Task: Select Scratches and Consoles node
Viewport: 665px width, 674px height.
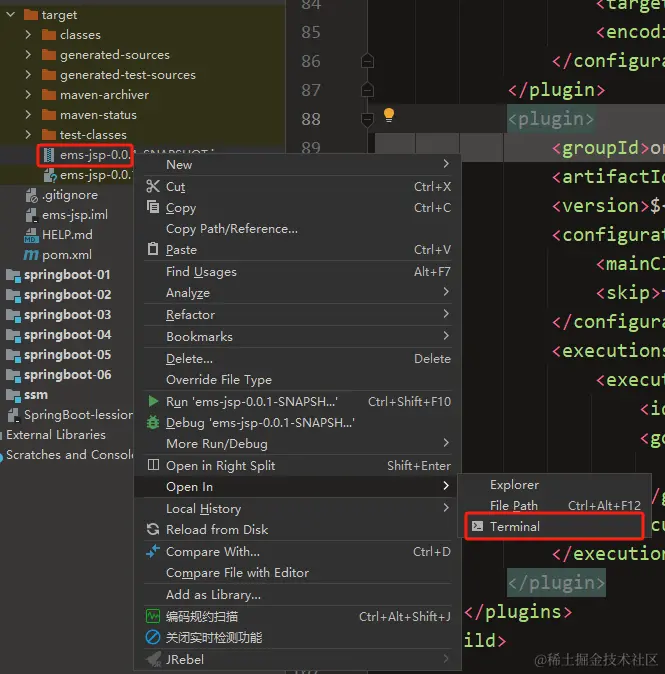Action: [70, 454]
